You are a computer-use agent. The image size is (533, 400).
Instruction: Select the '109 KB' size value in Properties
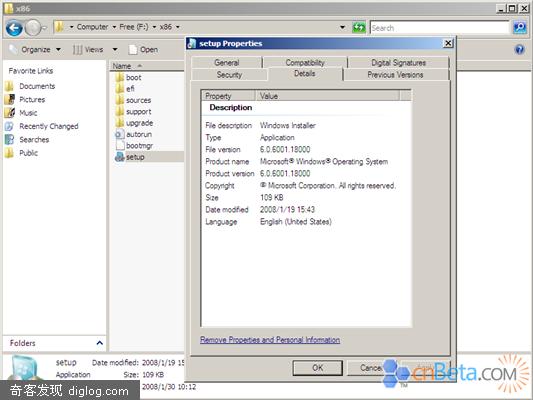pyautogui.click(x=272, y=197)
